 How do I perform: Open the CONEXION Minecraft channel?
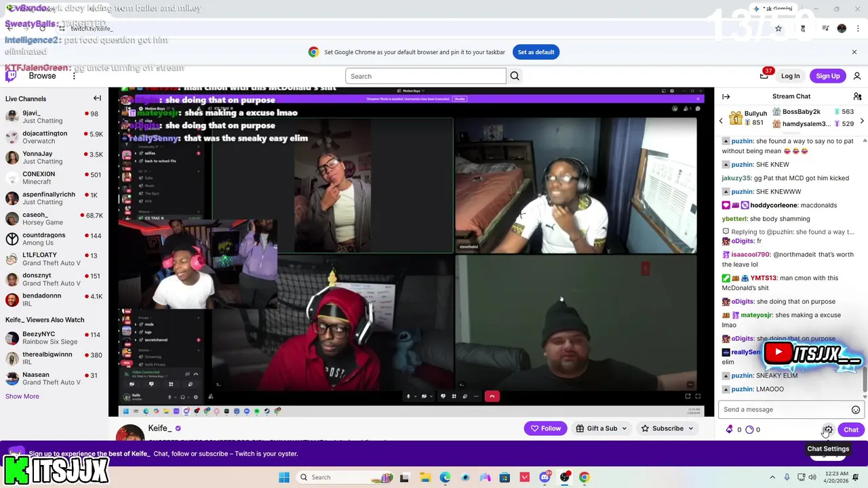pos(54,178)
